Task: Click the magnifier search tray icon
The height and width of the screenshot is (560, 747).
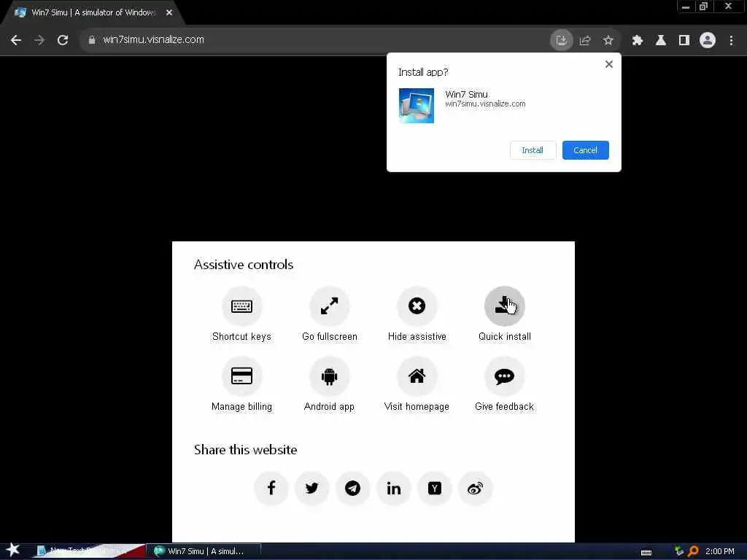Action: click(693, 551)
